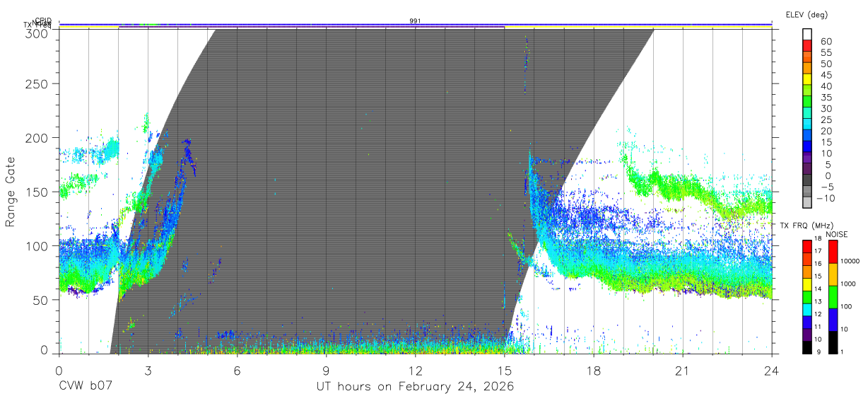Pick the green swatch in NOISE bar
868x401 pixels.
click(x=832, y=296)
